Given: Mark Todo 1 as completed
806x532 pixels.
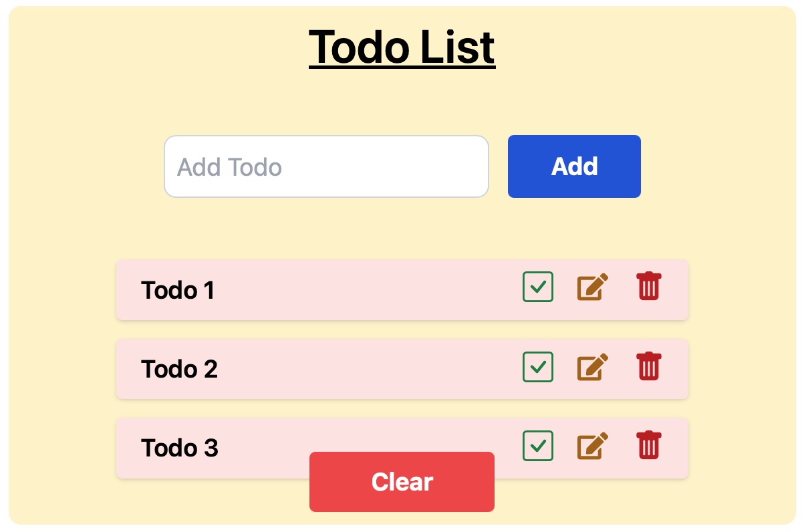Looking at the screenshot, I should coord(538,287).
